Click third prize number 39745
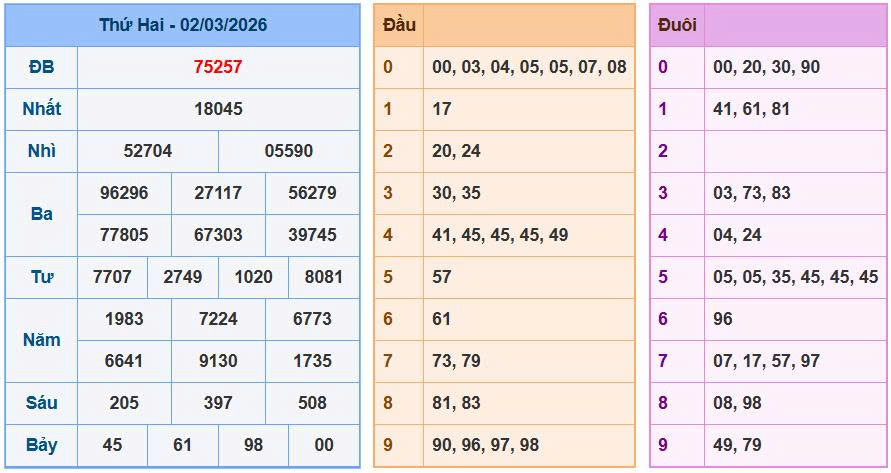 pyautogui.click(x=312, y=235)
